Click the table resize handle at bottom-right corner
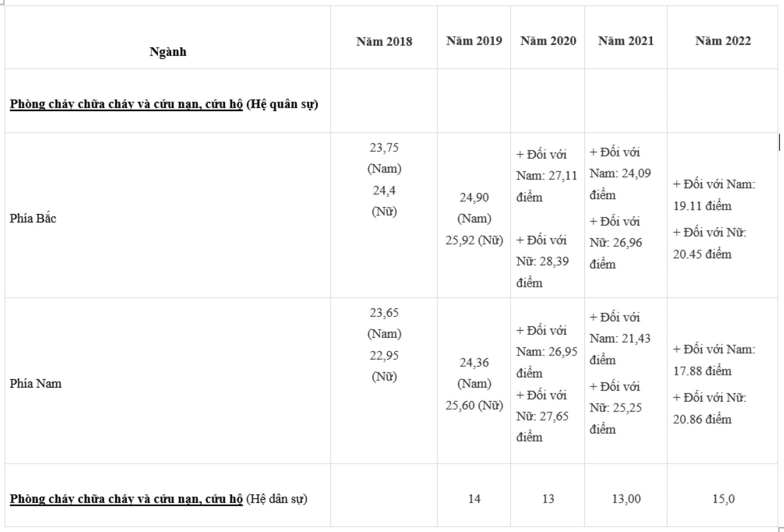The height and width of the screenshot is (532, 784). [781, 529]
